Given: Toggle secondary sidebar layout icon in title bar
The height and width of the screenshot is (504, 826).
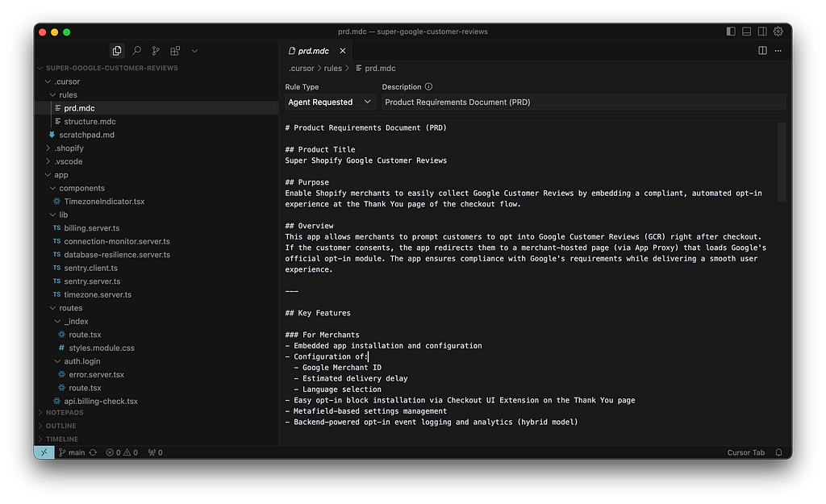Looking at the screenshot, I should (x=762, y=31).
